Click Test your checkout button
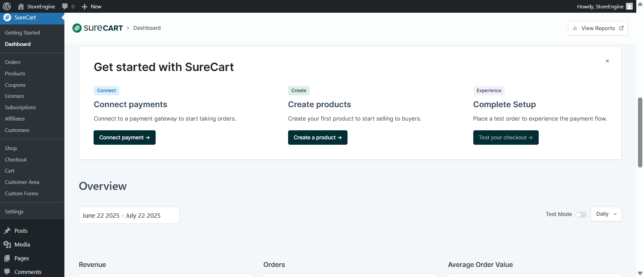This screenshot has width=644, height=277. [x=506, y=138]
